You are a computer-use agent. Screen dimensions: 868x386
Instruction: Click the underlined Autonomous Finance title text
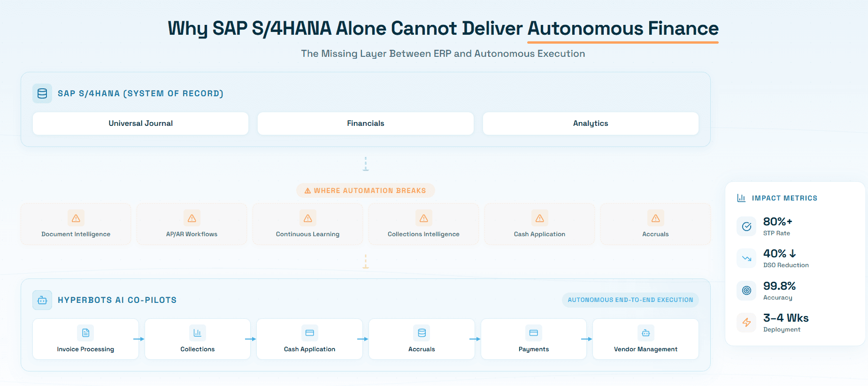tap(623, 29)
